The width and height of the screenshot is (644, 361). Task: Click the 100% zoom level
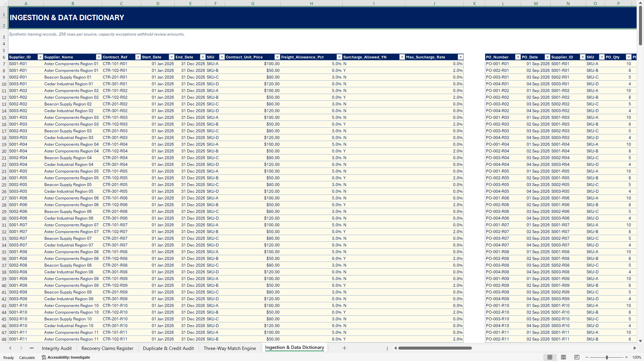[637, 357]
